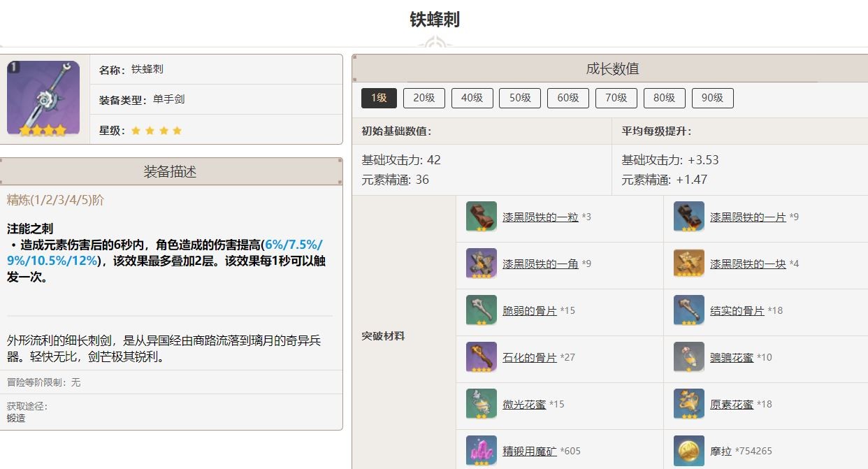The width and height of the screenshot is (868, 469).
Task: Click the 精锻用魔矿 crystal icon
Action: [482, 451]
